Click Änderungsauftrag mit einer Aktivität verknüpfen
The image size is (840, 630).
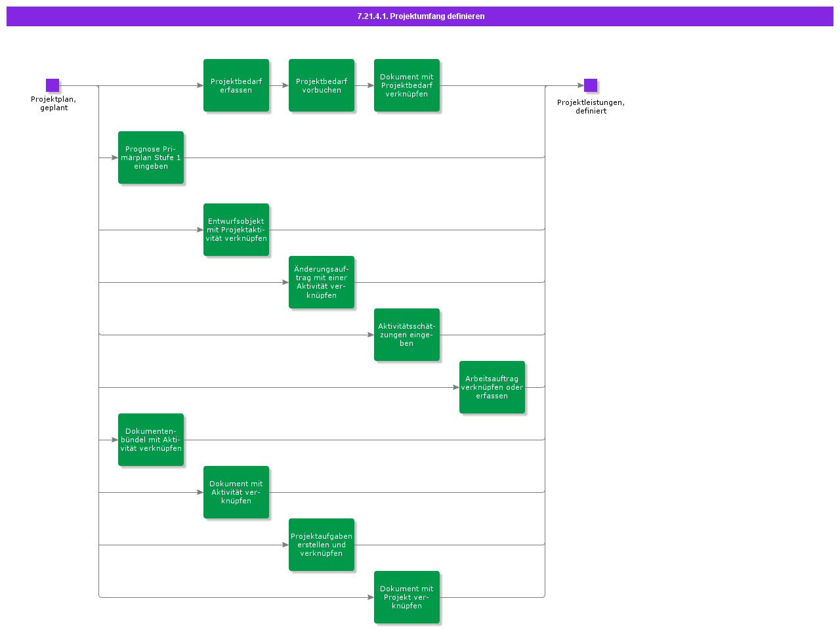(x=322, y=282)
